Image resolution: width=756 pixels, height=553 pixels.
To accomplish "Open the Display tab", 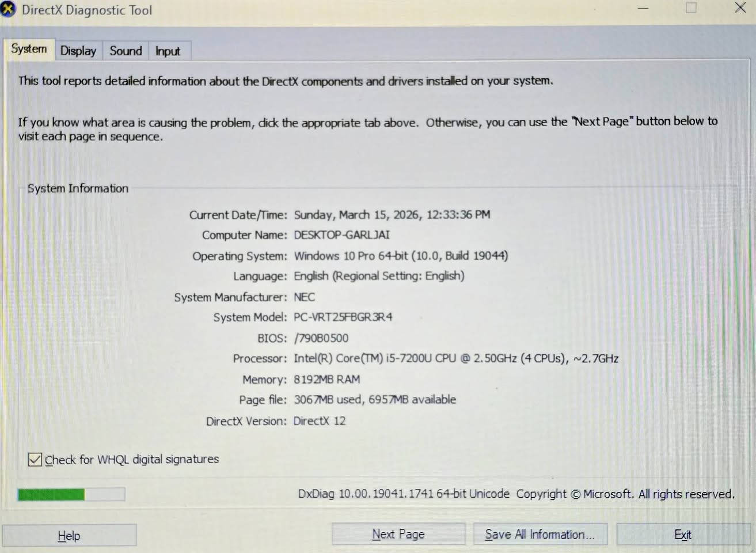I will pyautogui.click(x=78, y=51).
